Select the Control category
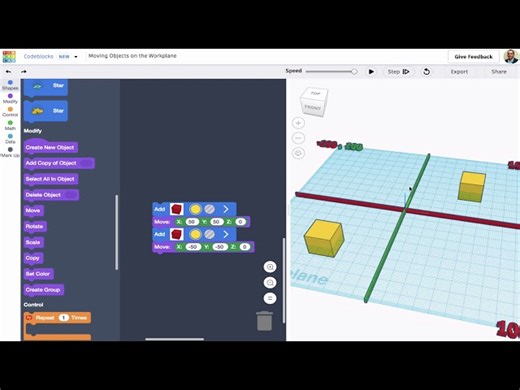The image size is (520, 390). [x=10, y=112]
